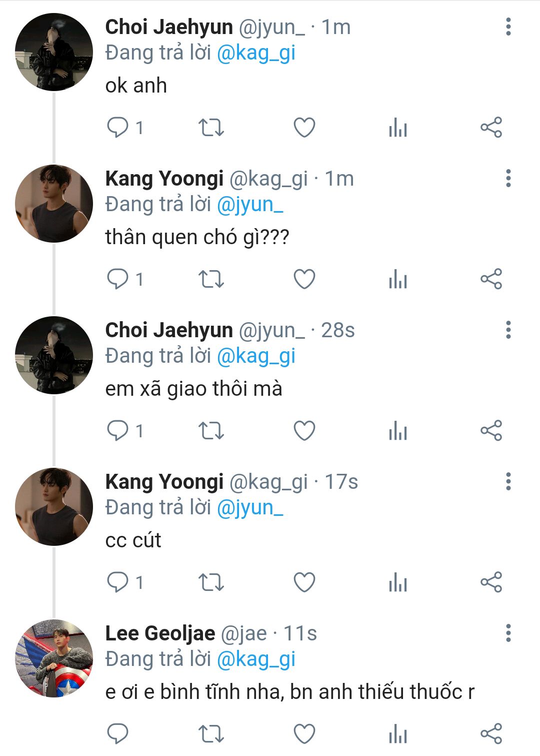
Task: Like Kang Yoongi's "cc cút" tweet
Action: click(x=304, y=582)
